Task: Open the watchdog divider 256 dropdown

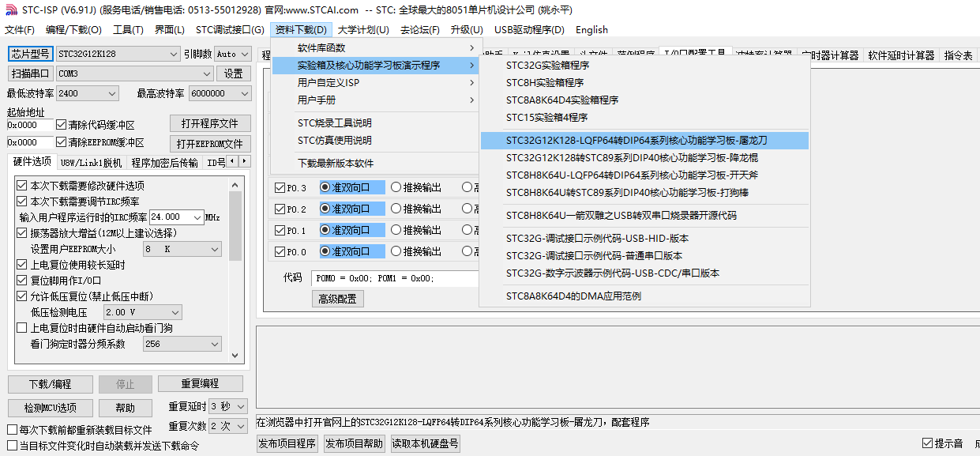Action: point(182,344)
